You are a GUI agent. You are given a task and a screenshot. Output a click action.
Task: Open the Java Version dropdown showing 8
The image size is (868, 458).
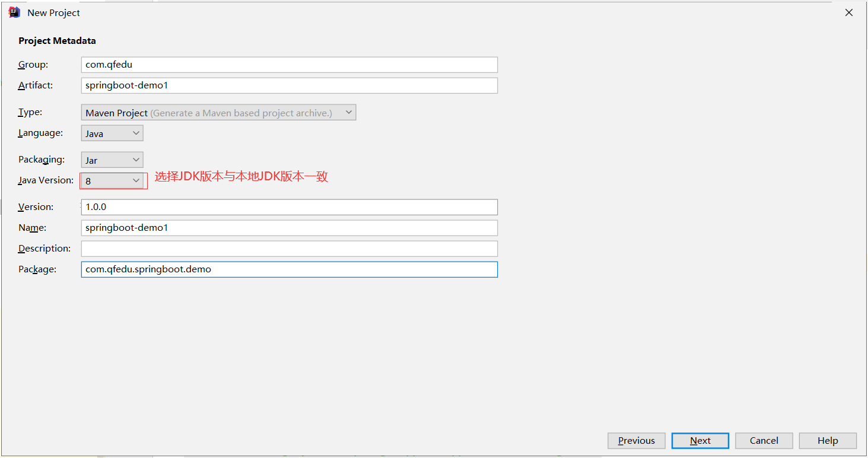point(112,180)
